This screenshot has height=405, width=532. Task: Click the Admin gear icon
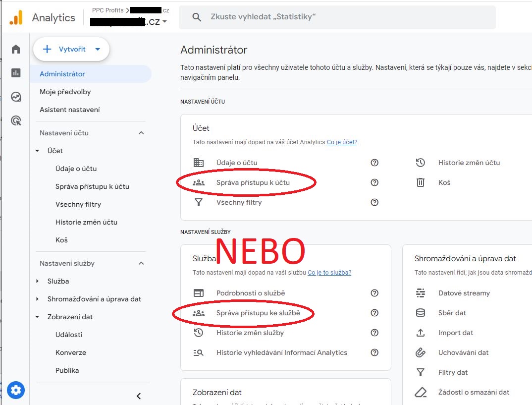16,390
